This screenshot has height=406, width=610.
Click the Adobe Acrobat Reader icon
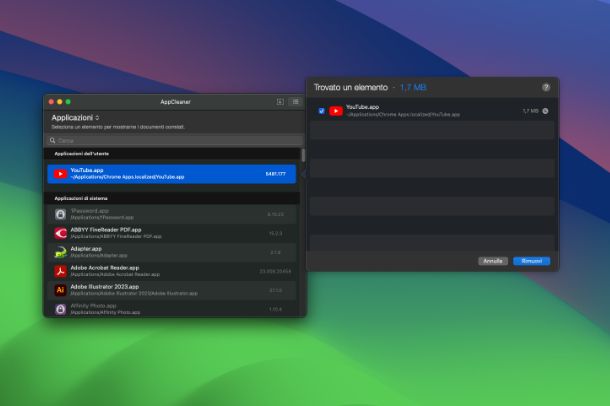coord(60,271)
